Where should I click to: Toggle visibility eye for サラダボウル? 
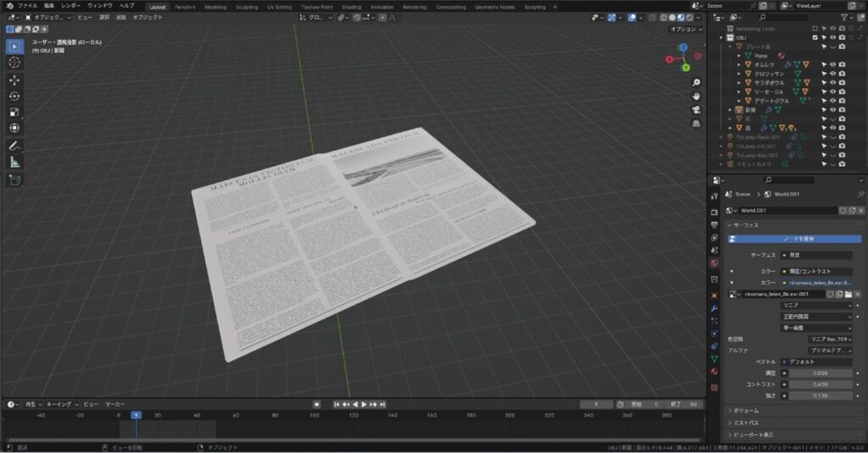click(832, 82)
